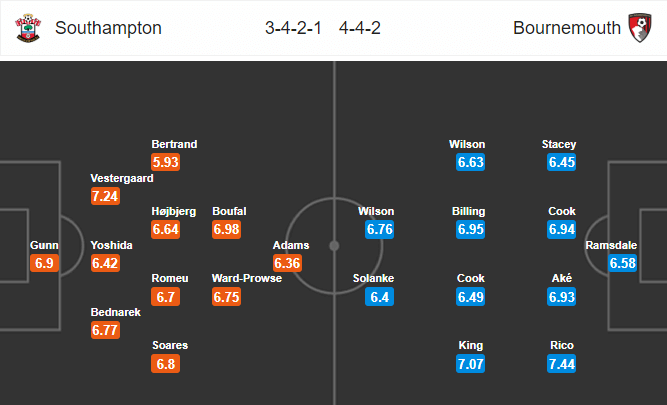Click Solanke's 6.4 rating badge

(379, 297)
